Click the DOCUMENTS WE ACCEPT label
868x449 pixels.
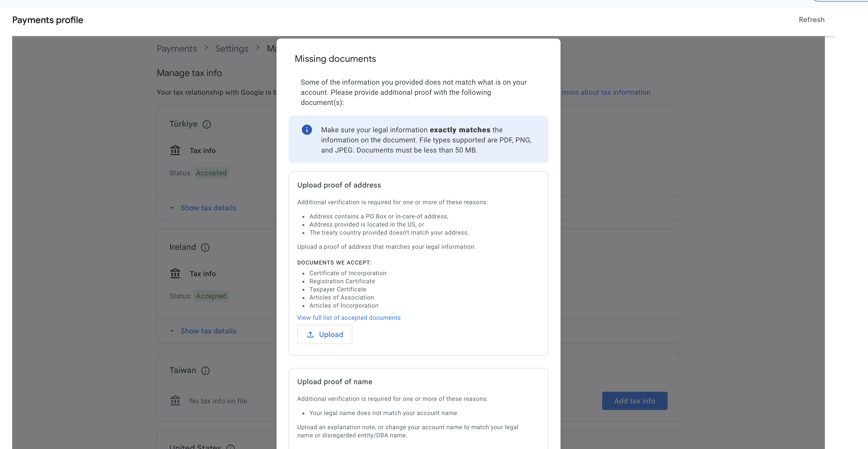point(334,263)
